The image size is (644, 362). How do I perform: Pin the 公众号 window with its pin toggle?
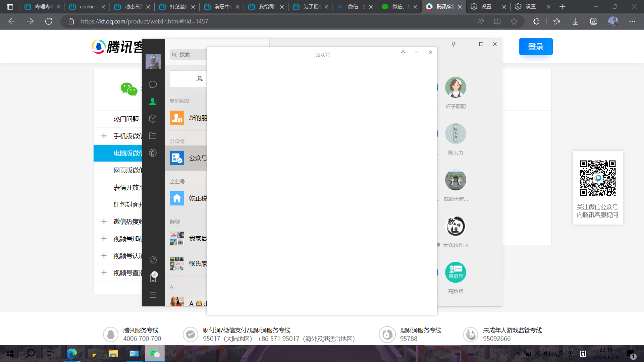[403, 52]
